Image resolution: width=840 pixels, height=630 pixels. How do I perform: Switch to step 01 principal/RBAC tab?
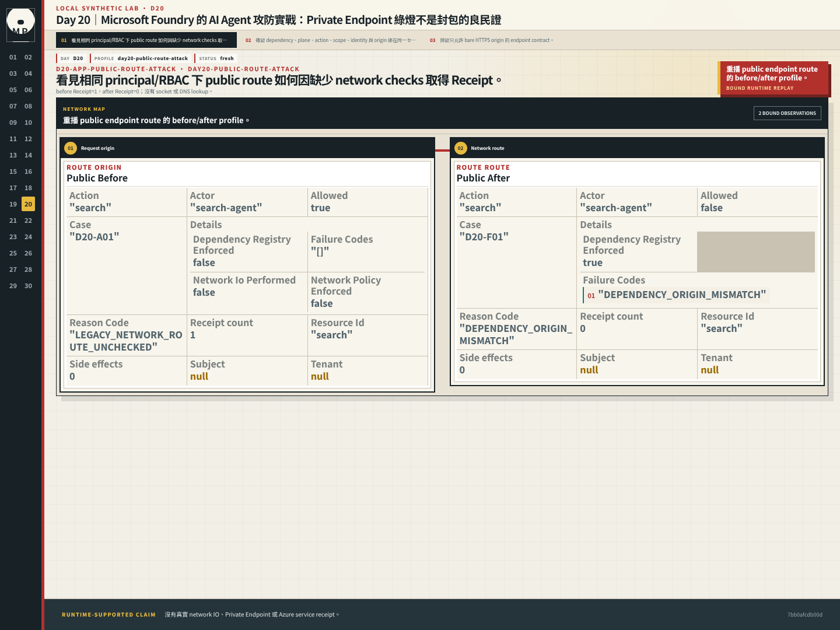pos(146,40)
